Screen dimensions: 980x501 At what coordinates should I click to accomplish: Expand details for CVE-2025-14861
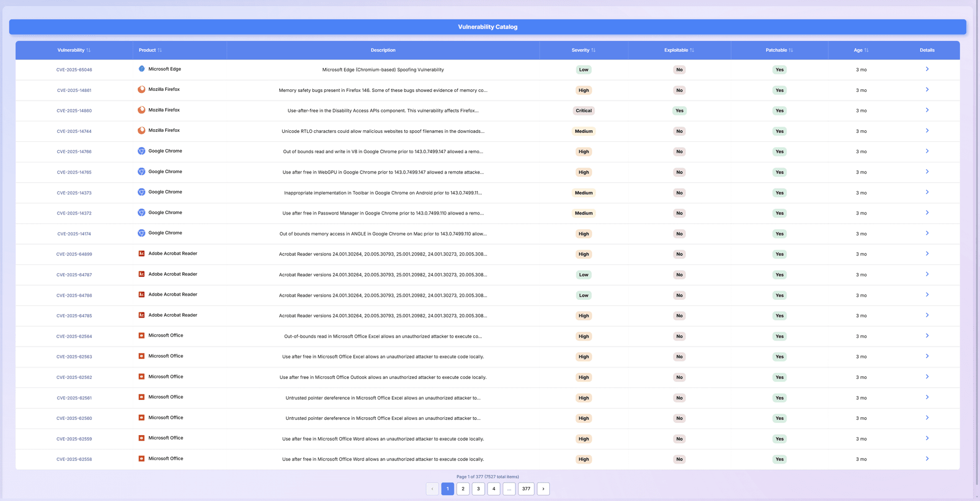(x=927, y=89)
